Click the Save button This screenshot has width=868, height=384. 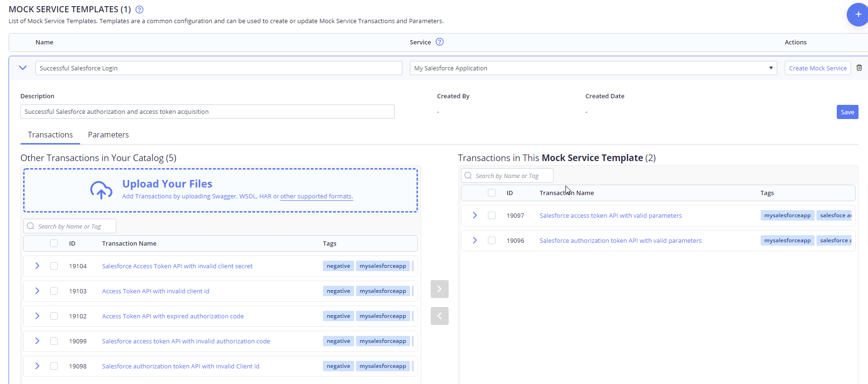847,112
